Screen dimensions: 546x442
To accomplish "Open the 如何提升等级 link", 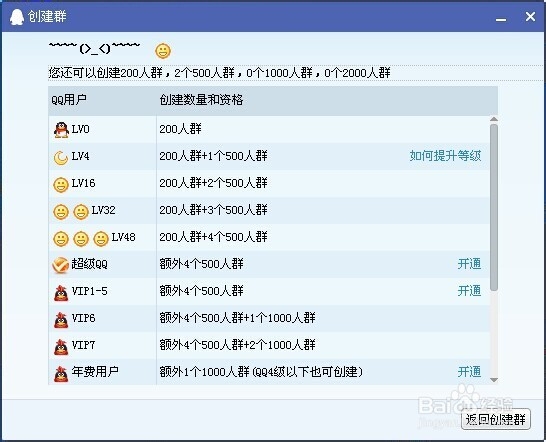I will point(445,156).
